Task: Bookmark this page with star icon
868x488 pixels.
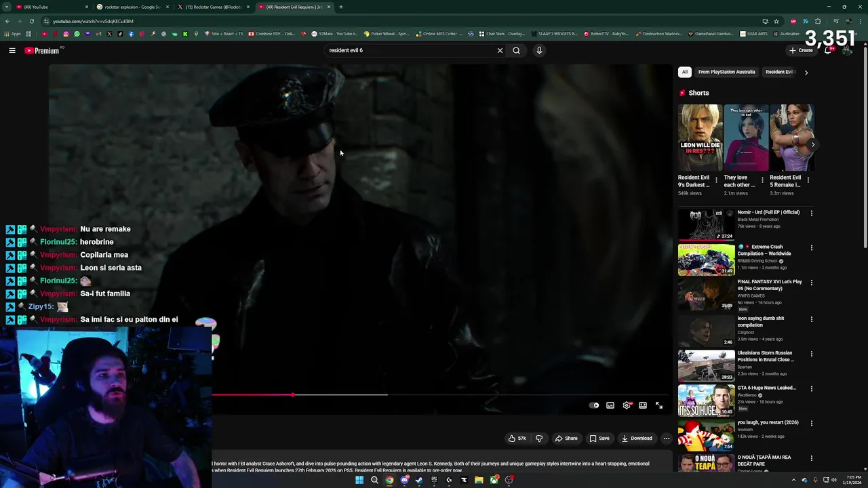Action: pyautogui.click(x=776, y=21)
